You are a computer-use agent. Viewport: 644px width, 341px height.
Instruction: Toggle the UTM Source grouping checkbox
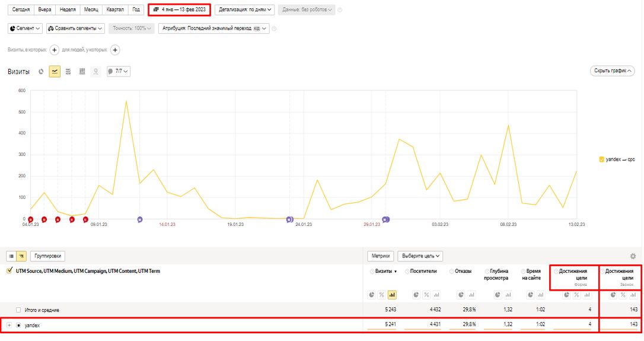9,271
